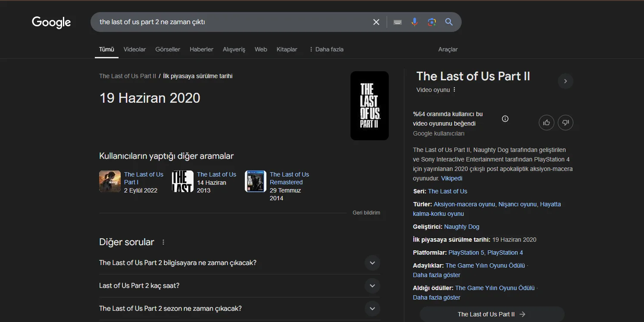Open The Game Yılın Oyunu Ödülü under Adaylıklar

tap(485, 265)
